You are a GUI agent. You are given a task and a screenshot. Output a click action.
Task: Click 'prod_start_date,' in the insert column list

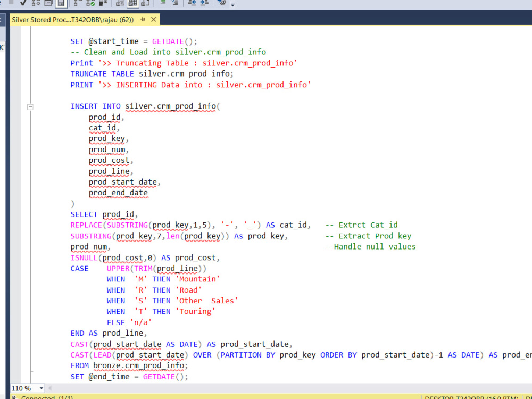[x=124, y=182]
